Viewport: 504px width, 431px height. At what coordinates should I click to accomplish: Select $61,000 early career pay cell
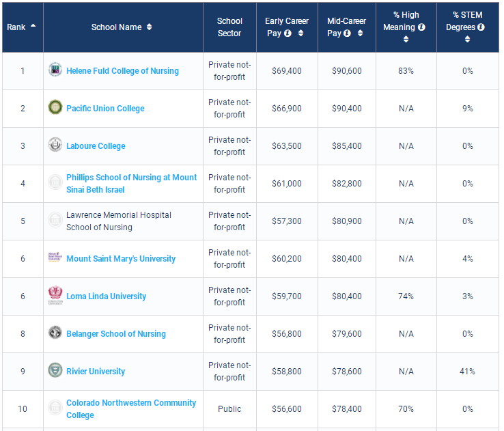pos(287,184)
